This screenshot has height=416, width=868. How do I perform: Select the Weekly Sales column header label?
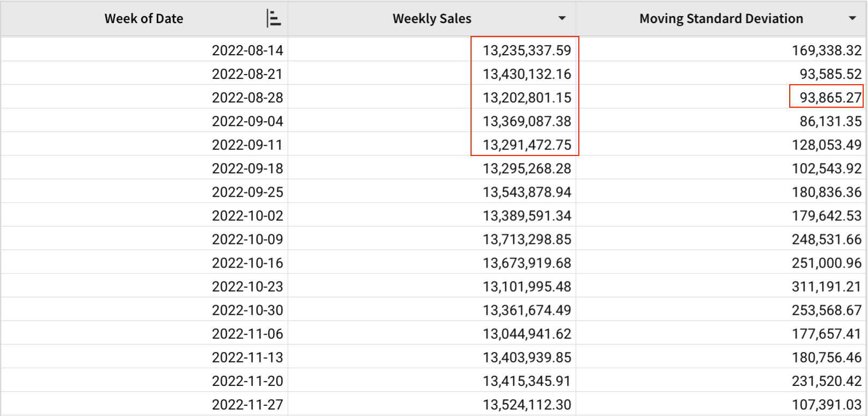pos(432,19)
